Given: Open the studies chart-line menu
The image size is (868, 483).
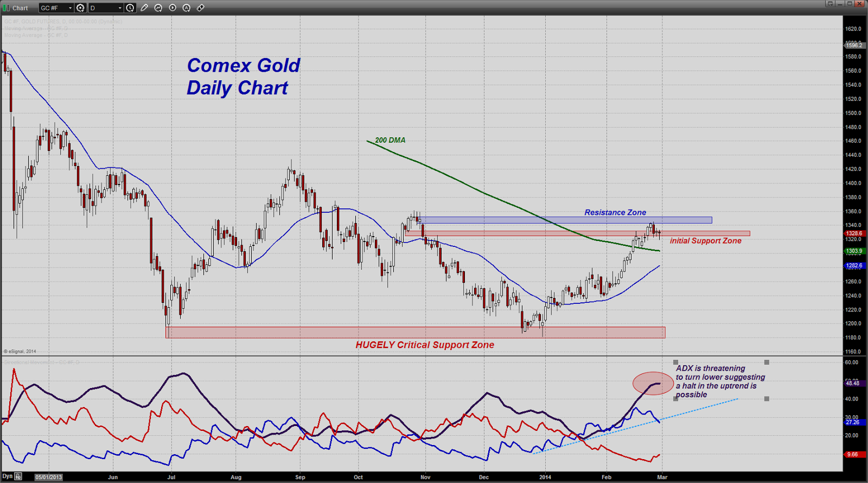Looking at the screenshot, I should (158, 8).
